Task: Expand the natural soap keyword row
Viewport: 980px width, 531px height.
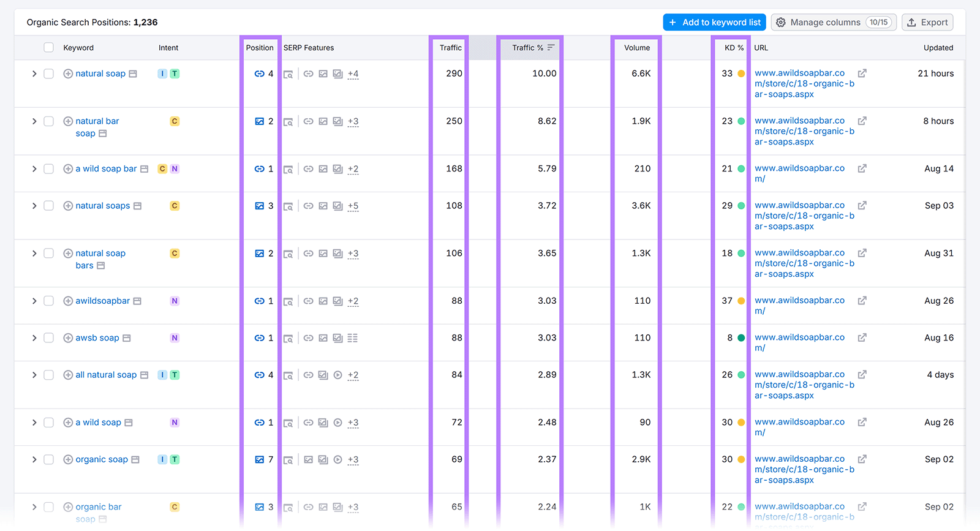Action: click(x=34, y=73)
